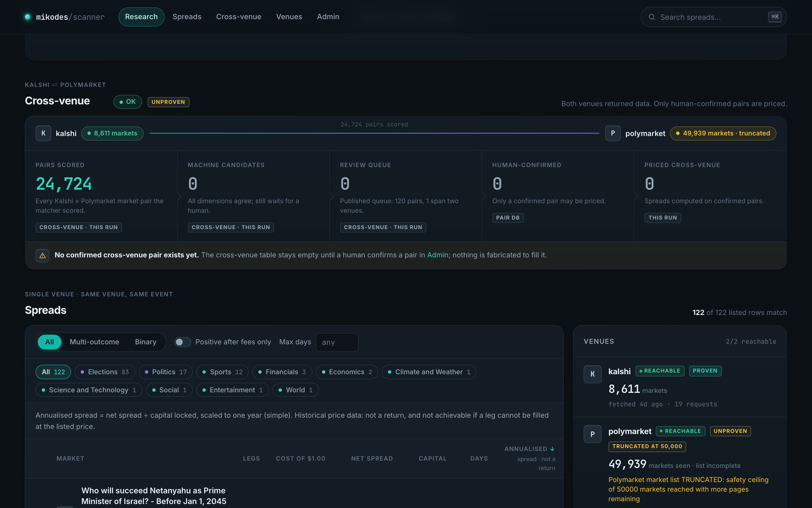Click the warning triangle icon in notice
This screenshot has height=508, width=812.
(42, 256)
